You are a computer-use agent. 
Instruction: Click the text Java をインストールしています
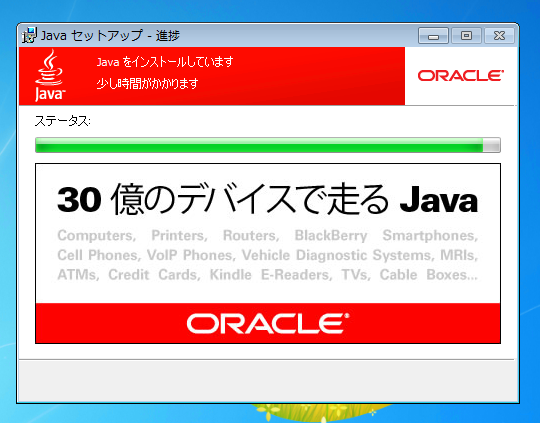(x=165, y=62)
